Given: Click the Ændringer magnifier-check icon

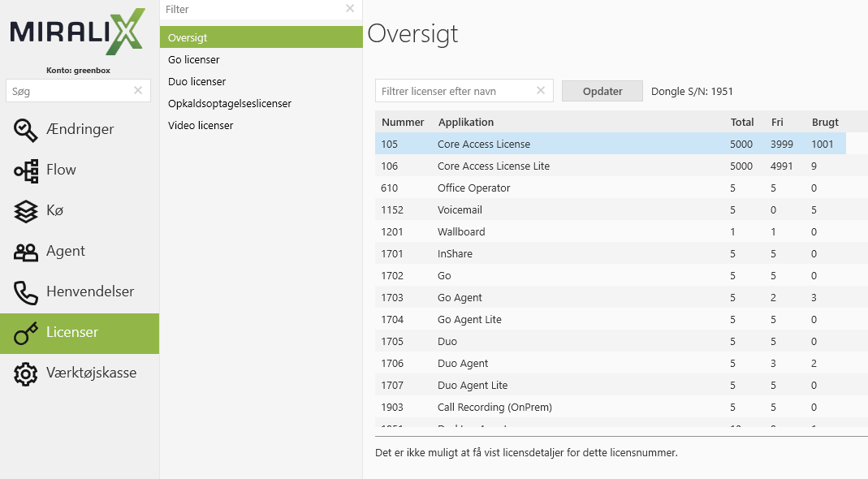Looking at the screenshot, I should (x=25, y=130).
